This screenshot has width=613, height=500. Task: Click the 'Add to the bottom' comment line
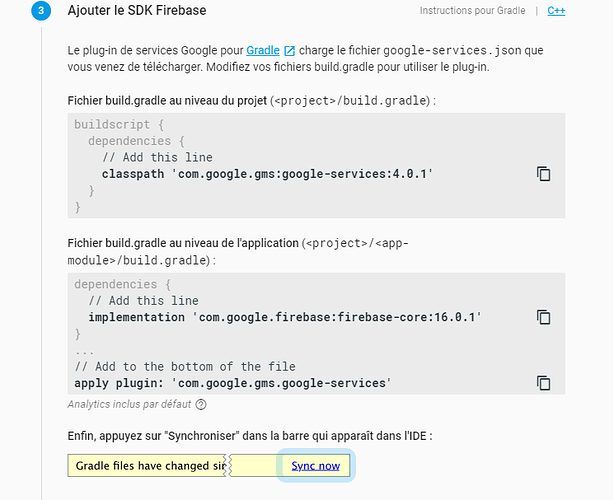[185, 367]
